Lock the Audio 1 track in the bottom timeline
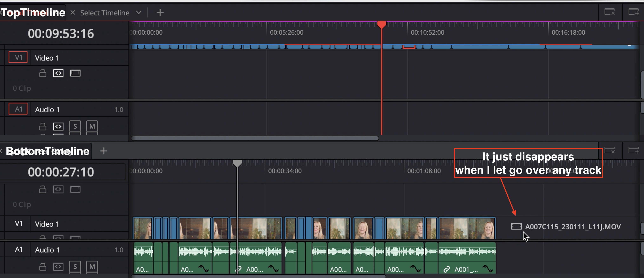 point(43,267)
